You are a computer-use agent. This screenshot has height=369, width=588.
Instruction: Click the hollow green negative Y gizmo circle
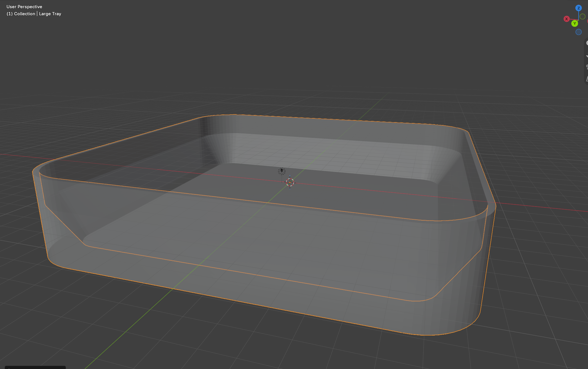coord(582,16)
